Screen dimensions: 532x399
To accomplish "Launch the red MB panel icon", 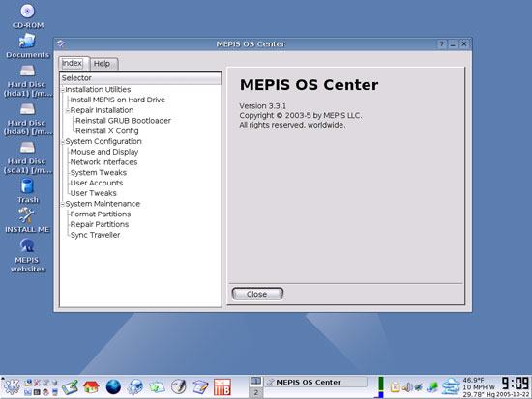I will pyautogui.click(x=222, y=387).
